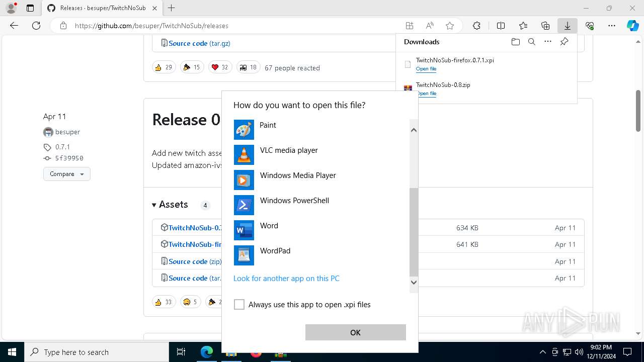Viewport: 644px width, 362px height.
Task: Pick WordPad from the app list
Action: point(322,255)
